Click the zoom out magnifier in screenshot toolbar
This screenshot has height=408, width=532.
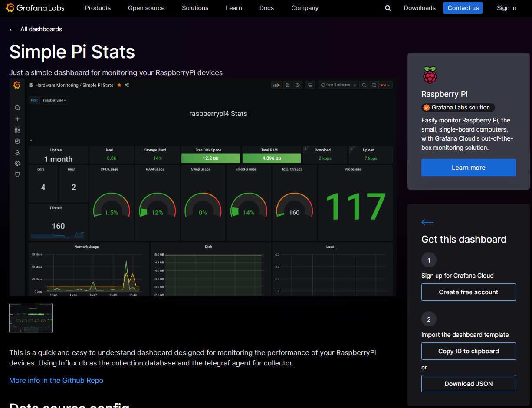point(364,85)
